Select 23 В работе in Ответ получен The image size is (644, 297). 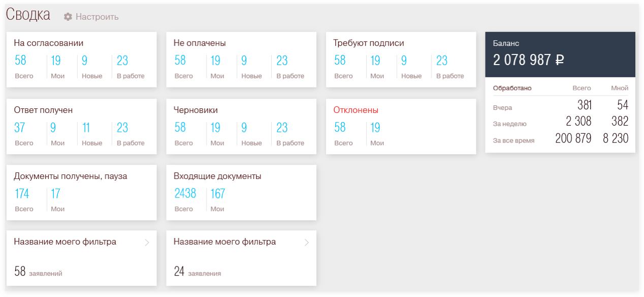coord(131,134)
